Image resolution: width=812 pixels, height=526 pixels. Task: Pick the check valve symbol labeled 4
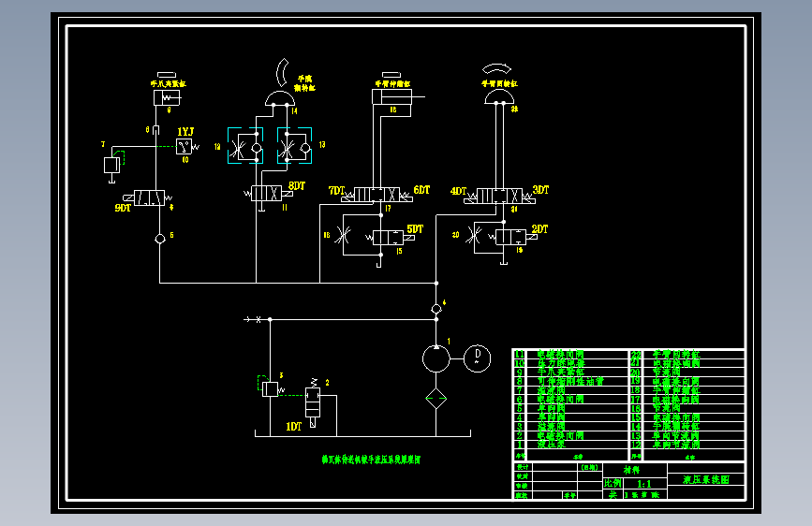click(x=436, y=309)
